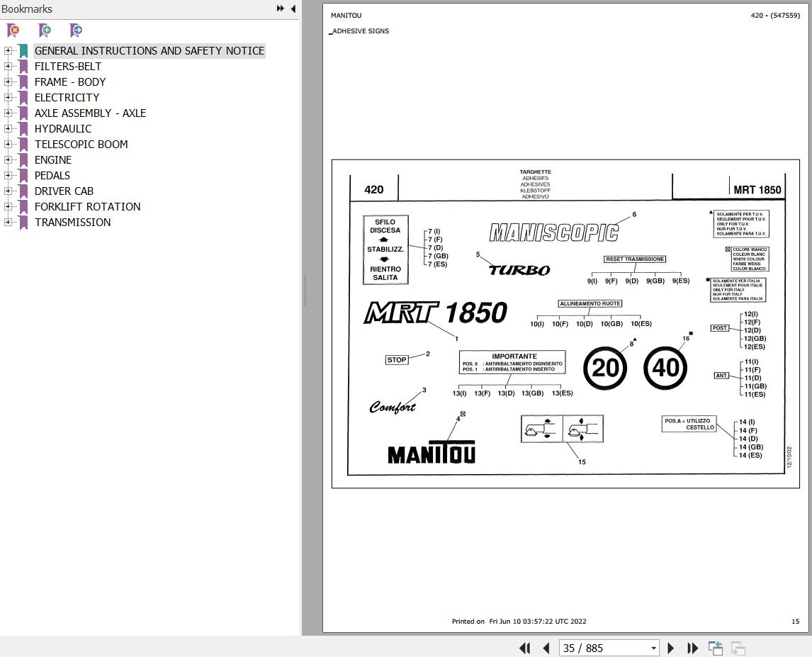Select the TRANSMISSION bookmark entry
The height and width of the screenshot is (657, 812).
tap(72, 222)
